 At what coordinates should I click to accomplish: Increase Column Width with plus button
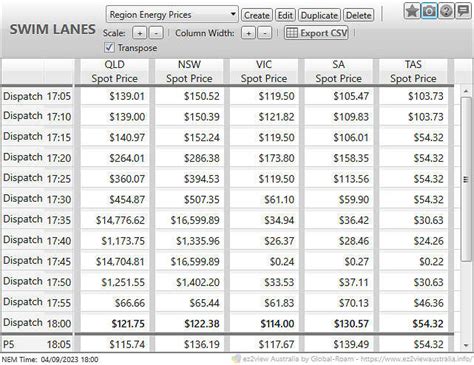(248, 33)
